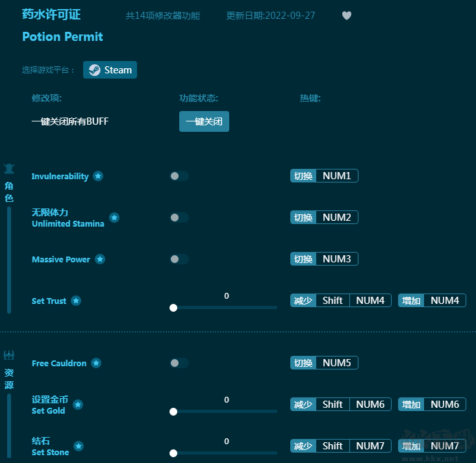Click the 角色 character section icon

(x=9, y=169)
